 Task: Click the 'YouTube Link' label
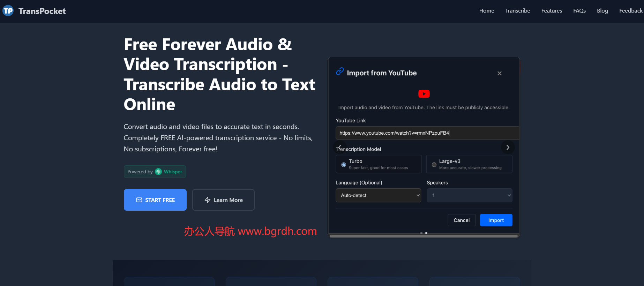tap(351, 120)
